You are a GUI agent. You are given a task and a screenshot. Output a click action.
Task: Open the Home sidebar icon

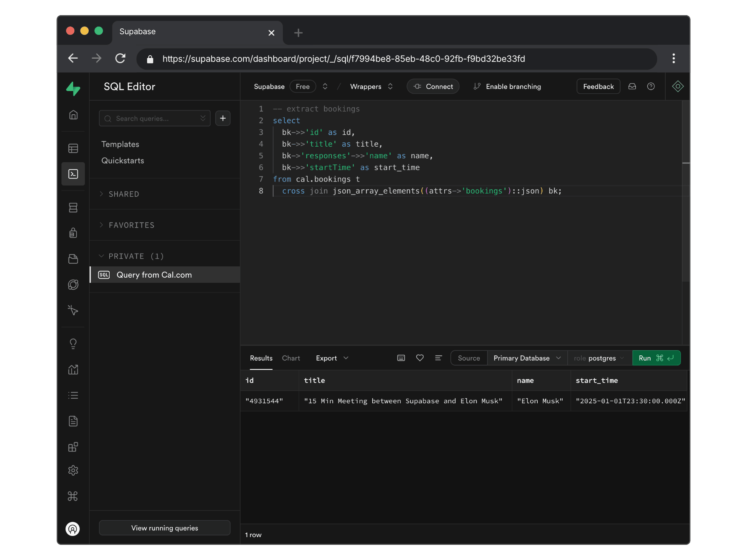click(73, 115)
